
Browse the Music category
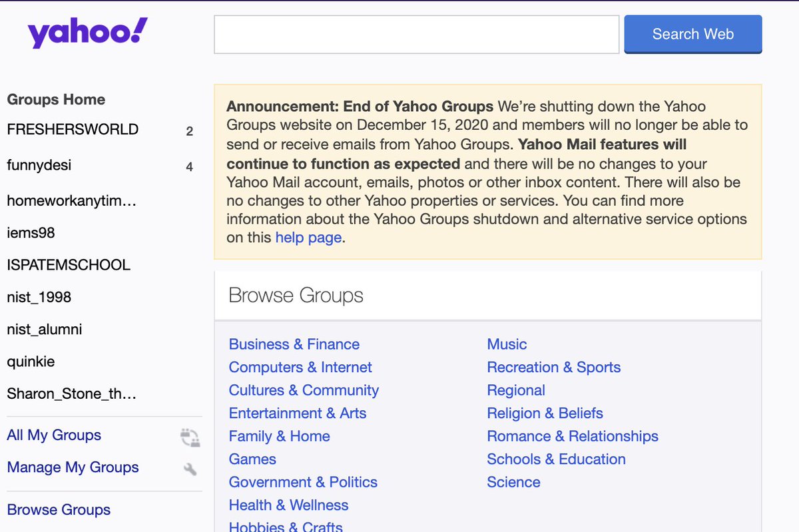(x=507, y=344)
